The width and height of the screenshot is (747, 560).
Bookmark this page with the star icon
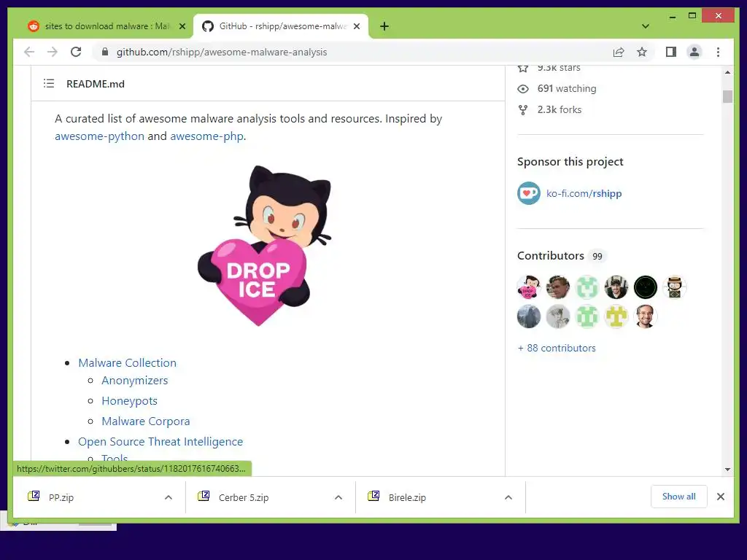[x=642, y=52]
